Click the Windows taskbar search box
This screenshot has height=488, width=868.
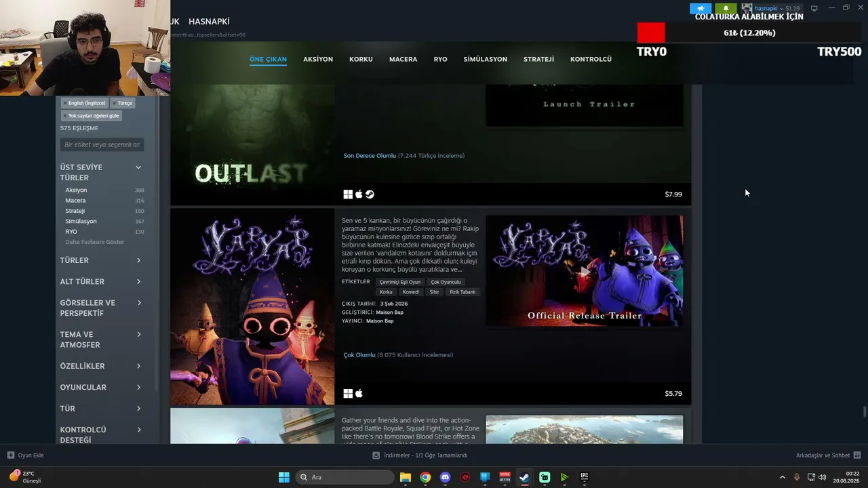345,477
